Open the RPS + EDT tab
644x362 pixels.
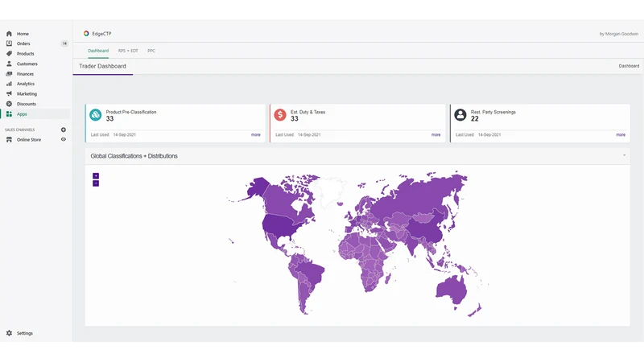(x=128, y=51)
